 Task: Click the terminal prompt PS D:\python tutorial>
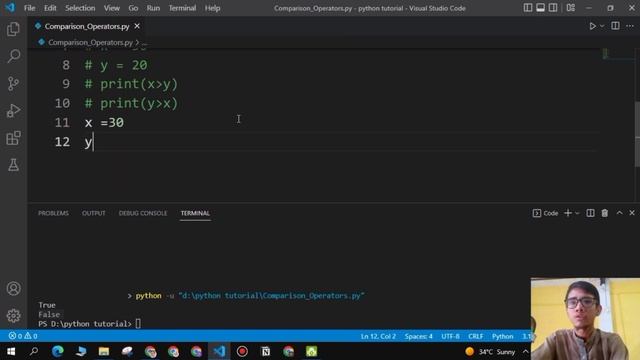(85, 324)
